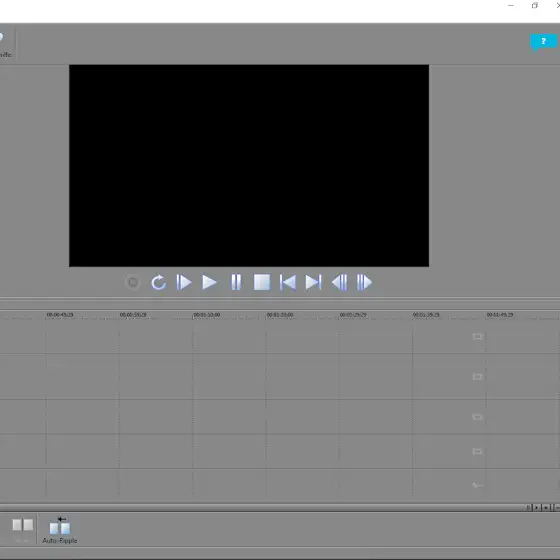Step forward one frame

364,282
